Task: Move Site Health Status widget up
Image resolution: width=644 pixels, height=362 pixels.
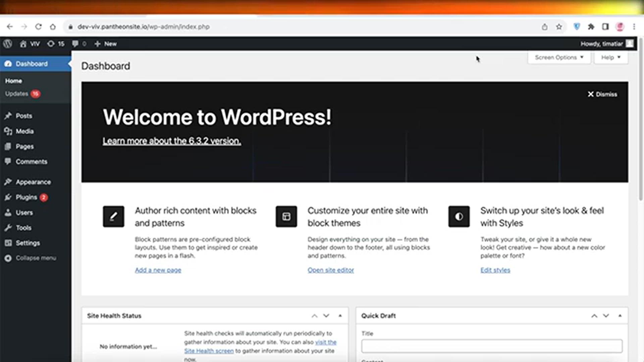Action: (x=314, y=316)
